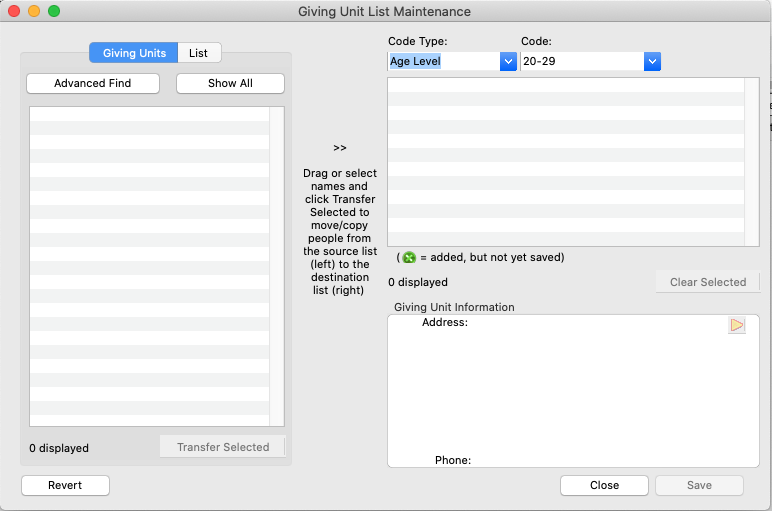Maximize the window with the green button
This screenshot has width=772, height=511.
tap(54, 11)
